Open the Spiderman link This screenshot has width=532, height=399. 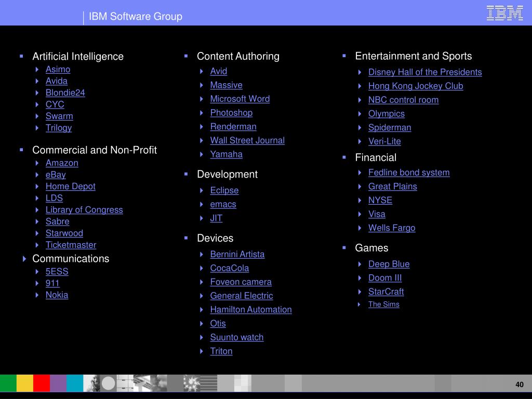tap(390, 128)
